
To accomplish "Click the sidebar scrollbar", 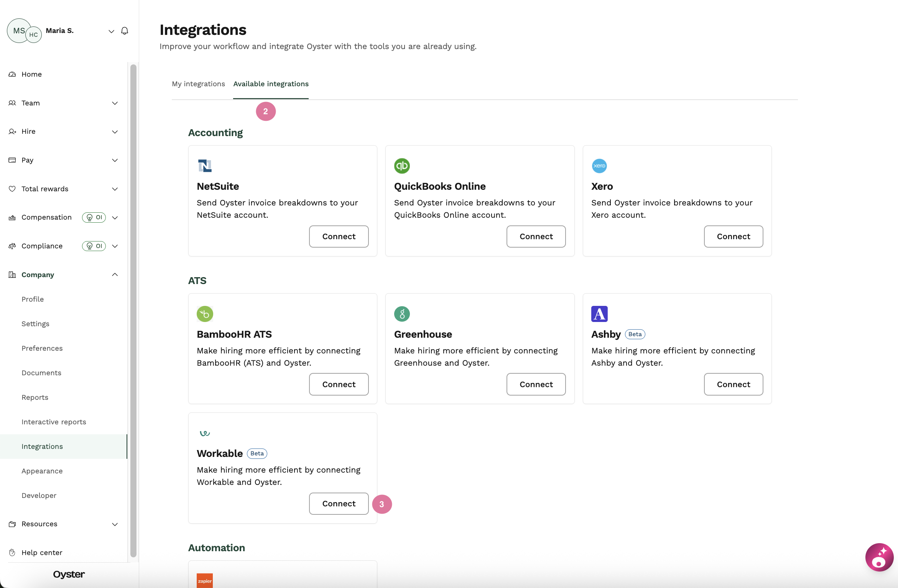I will (133, 310).
